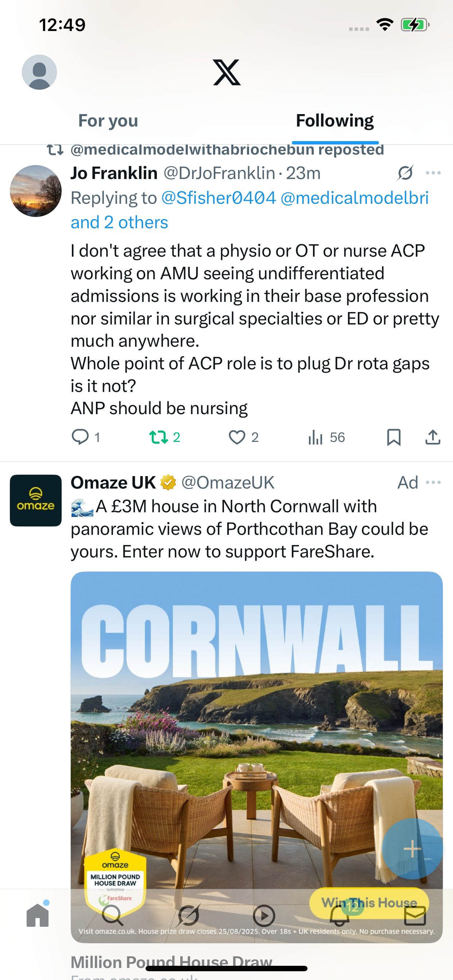453x980 pixels.
Task: Tap the compose new post button
Action: (412, 849)
